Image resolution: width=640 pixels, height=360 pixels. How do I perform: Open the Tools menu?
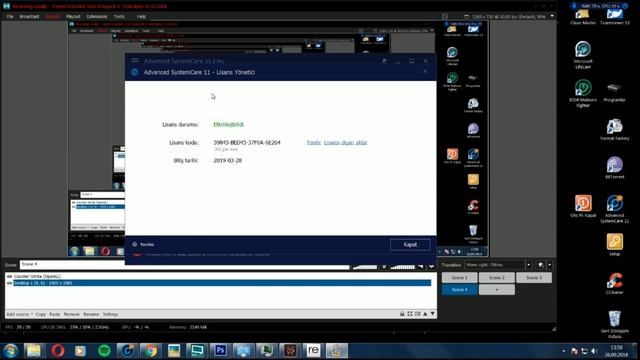[x=119, y=17]
